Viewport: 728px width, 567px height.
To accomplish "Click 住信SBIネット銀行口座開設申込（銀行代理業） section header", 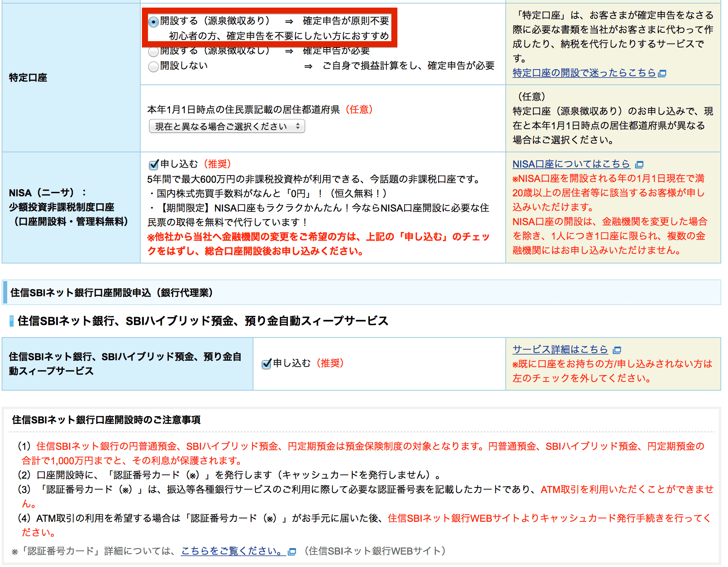I will 112,293.
